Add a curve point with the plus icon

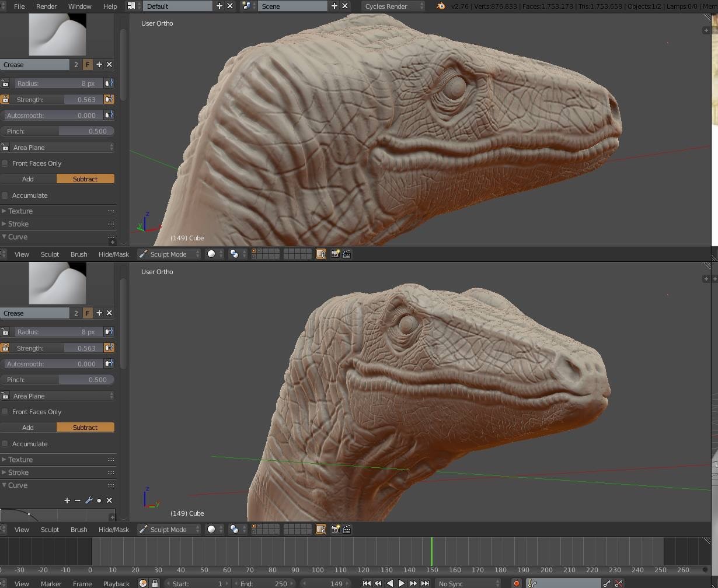(67, 501)
